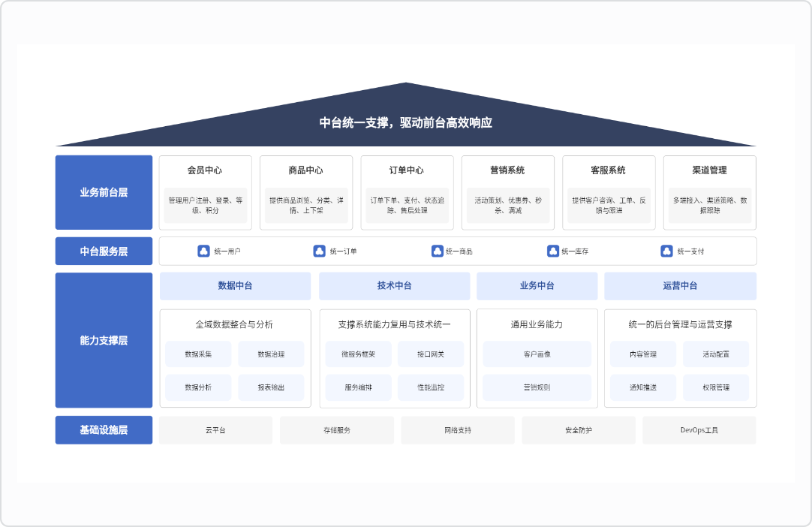The image size is (812, 527).
Task: Click the 活动策划、优惠券 description box
Action: [x=509, y=205]
